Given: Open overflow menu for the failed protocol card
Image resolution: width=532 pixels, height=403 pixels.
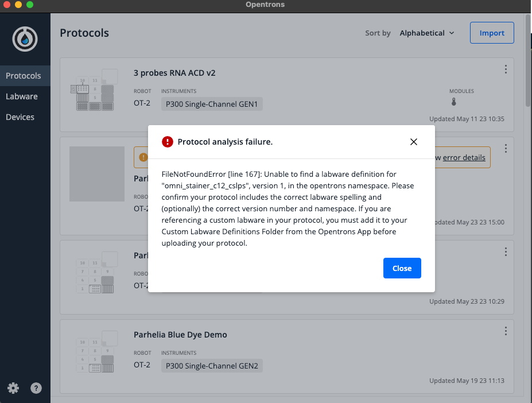Looking at the screenshot, I should coord(506,149).
